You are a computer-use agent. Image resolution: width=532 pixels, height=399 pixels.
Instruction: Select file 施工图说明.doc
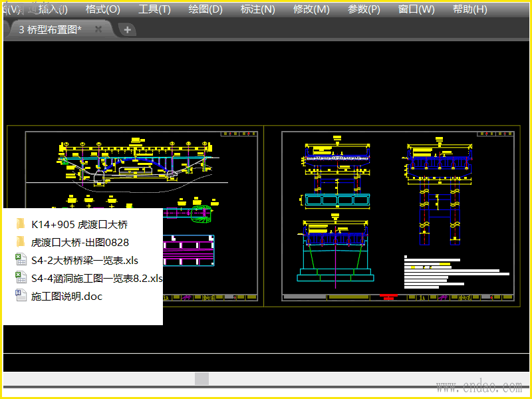pyautogui.click(x=66, y=296)
